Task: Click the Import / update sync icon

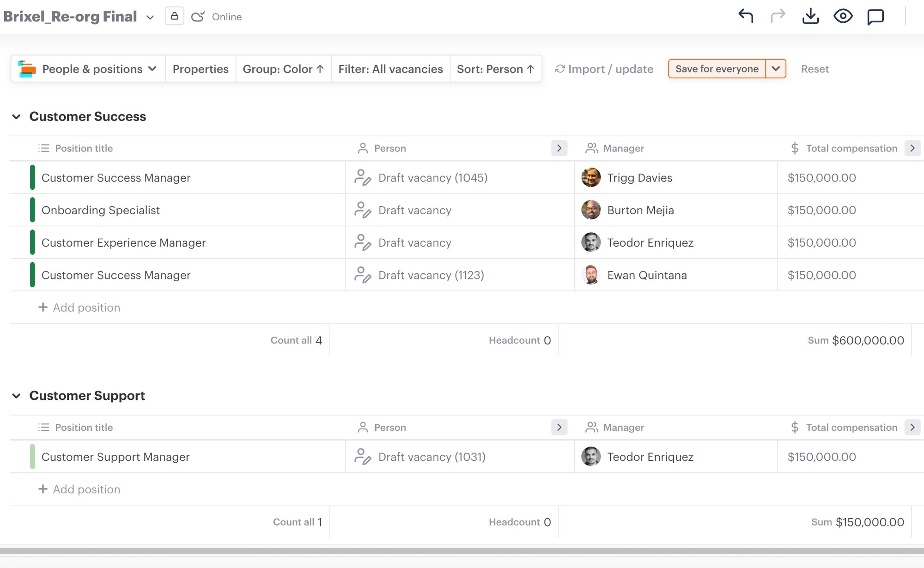Action: click(560, 69)
